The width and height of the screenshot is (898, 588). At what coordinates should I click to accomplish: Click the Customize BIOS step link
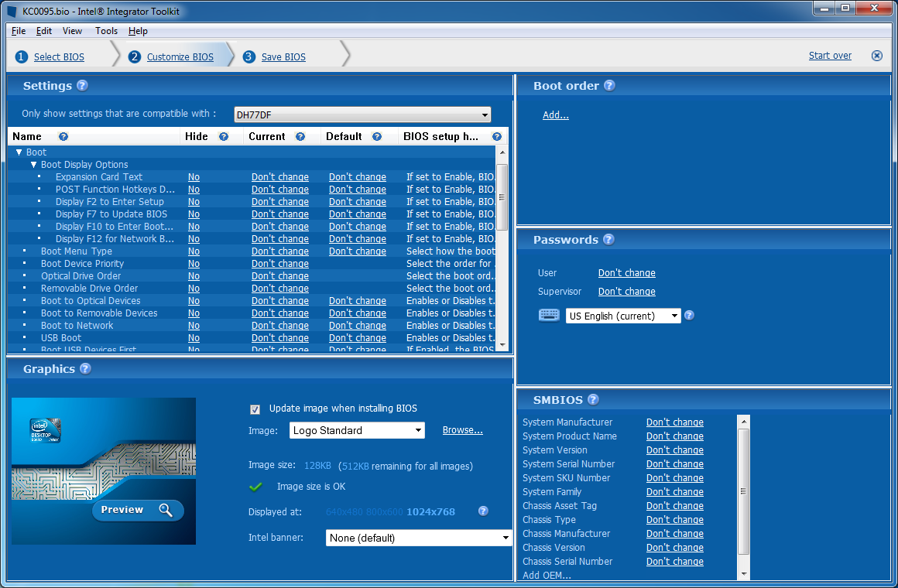pos(180,56)
